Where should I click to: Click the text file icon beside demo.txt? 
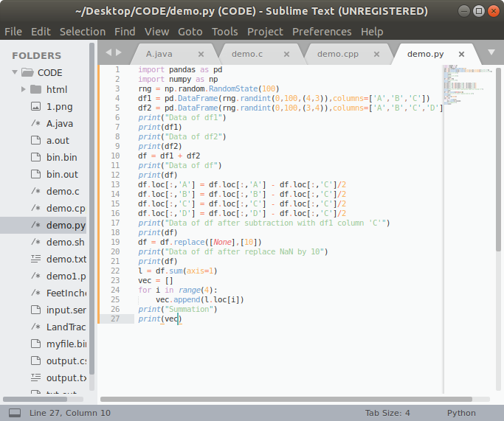pos(35,259)
